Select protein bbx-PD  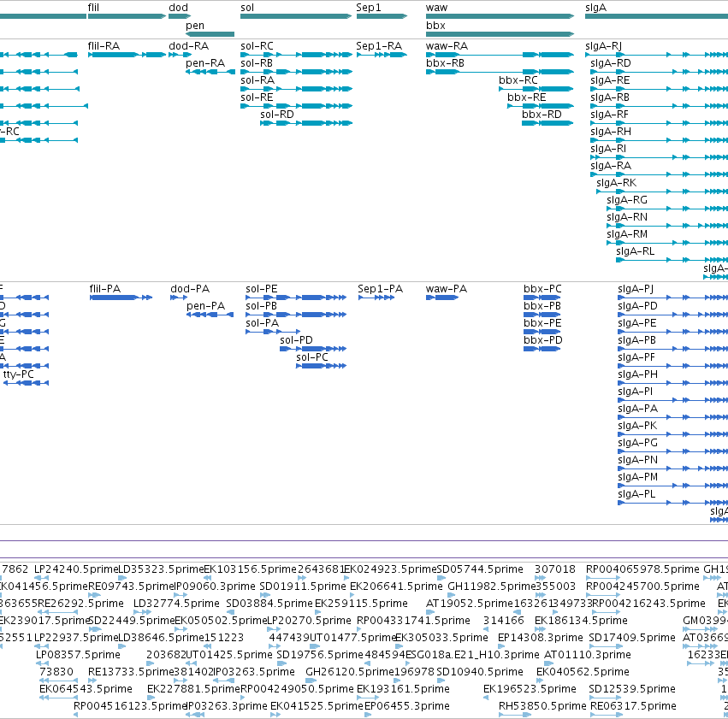542,349
